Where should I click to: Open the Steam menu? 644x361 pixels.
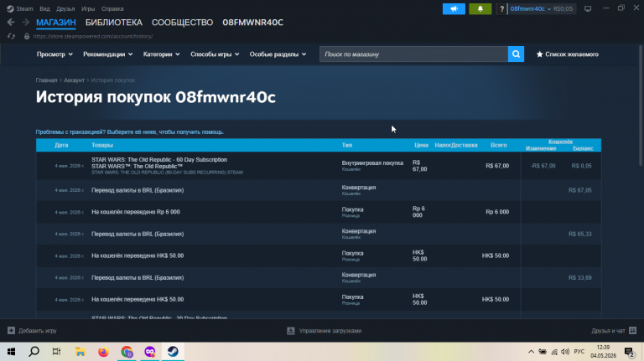coord(24,8)
